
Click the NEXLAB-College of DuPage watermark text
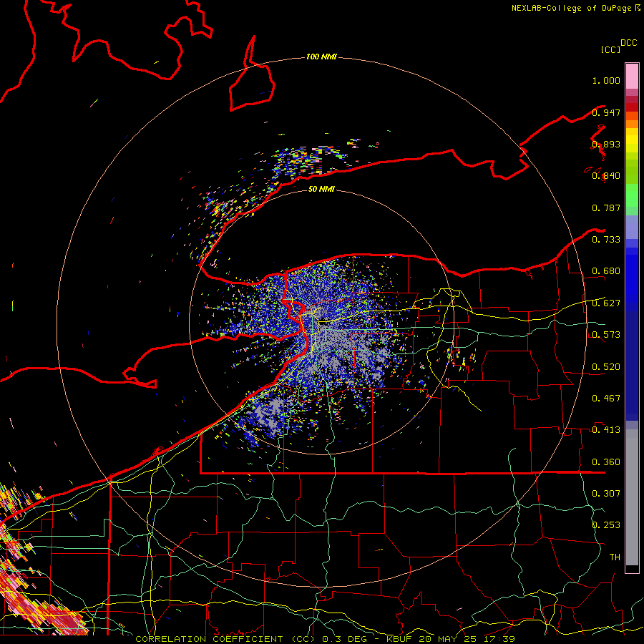click(x=572, y=8)
